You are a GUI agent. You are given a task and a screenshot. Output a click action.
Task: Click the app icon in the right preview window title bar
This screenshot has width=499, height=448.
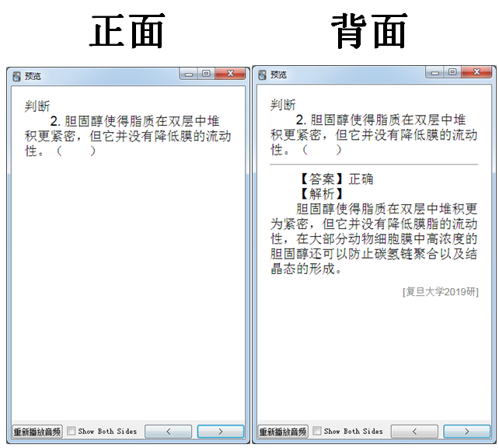click(262, 75)
